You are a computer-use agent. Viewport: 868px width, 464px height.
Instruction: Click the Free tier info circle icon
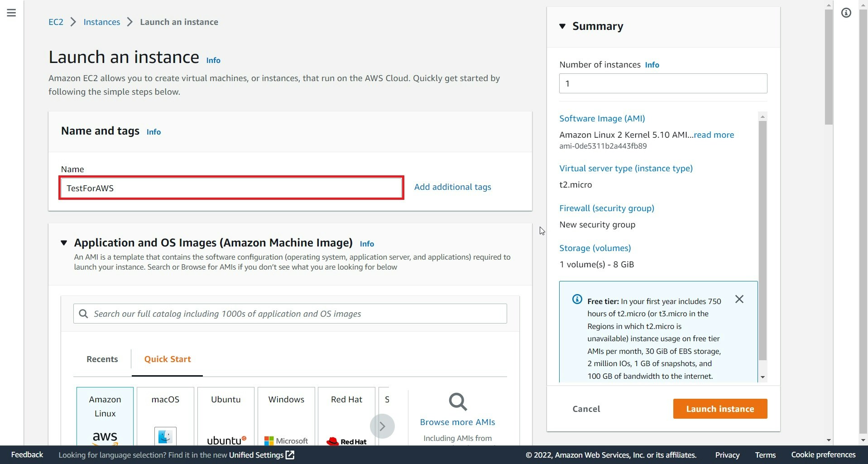(x=577, y=299)
